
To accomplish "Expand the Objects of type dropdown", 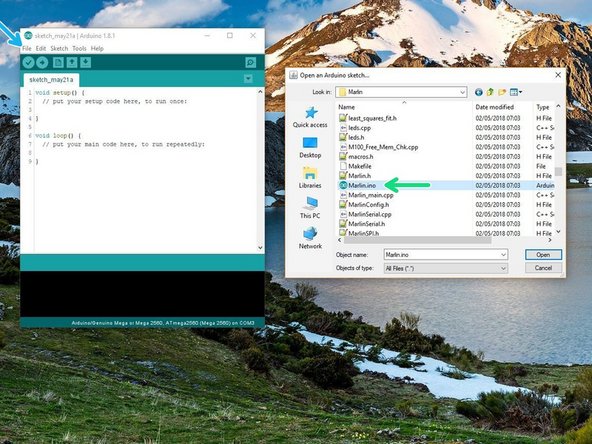I will tap(503, 268).
